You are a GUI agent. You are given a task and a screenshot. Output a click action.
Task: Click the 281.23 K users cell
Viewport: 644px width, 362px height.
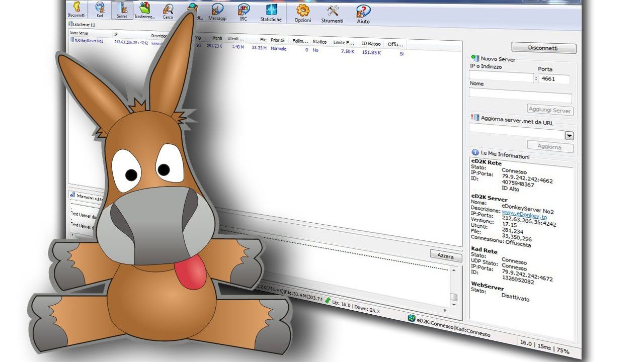[214, 46]
